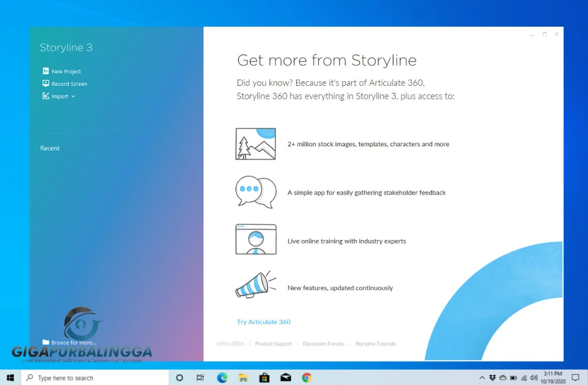This screenshot has height=385, width=588.
Task: Click the New Project icon in sidebar
Action: pos(46,71)
